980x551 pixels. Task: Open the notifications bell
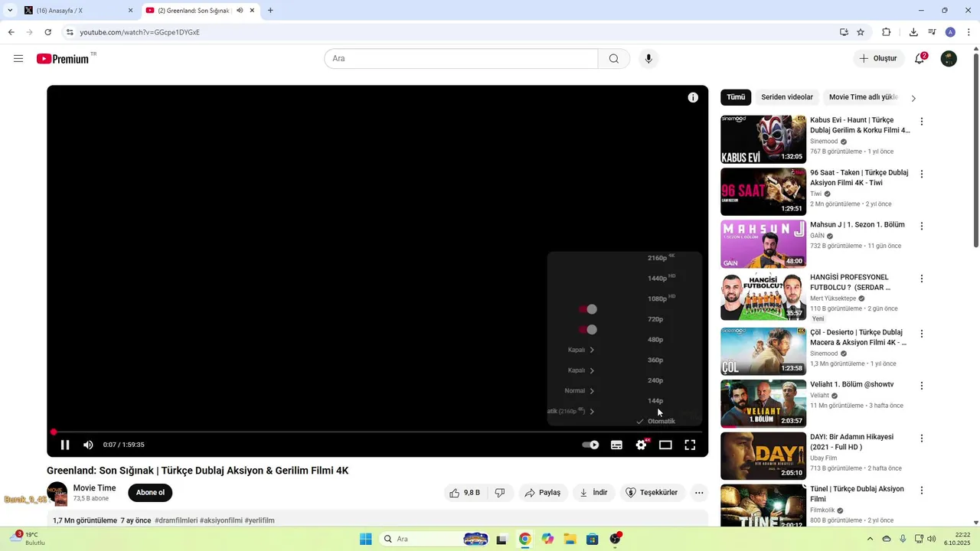[x=920, y=59]
